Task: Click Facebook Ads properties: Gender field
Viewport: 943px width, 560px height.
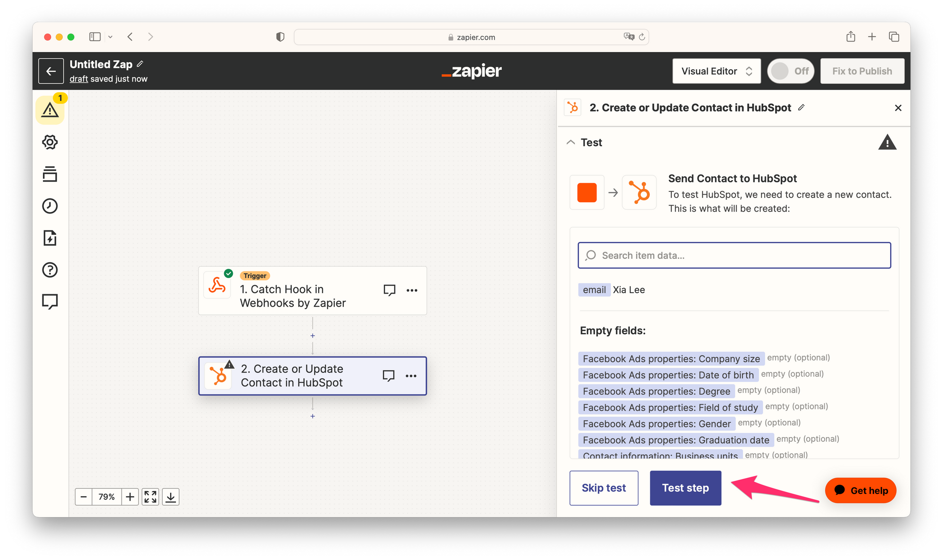Action: click(x=657, y=424)
